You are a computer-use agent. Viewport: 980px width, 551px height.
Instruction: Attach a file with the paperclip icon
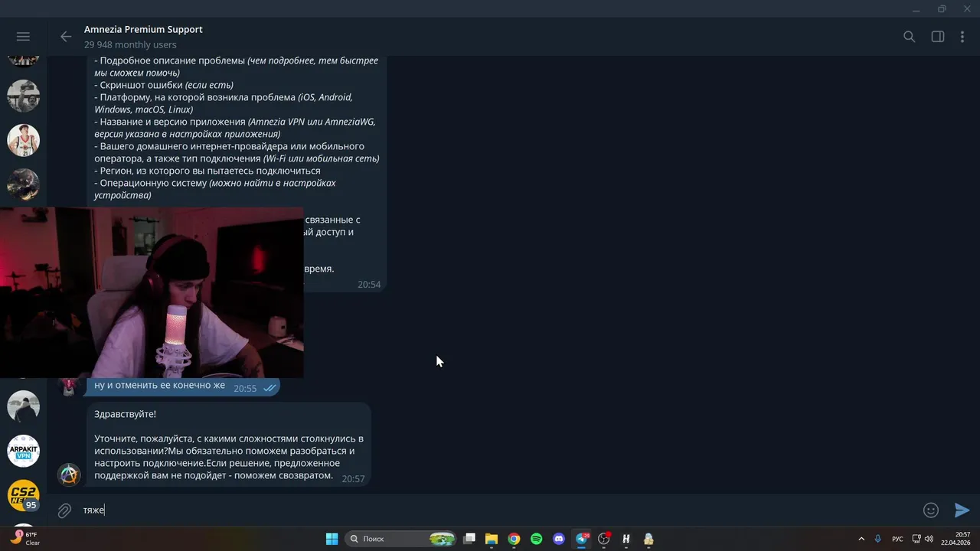click(x=65, y=510)
